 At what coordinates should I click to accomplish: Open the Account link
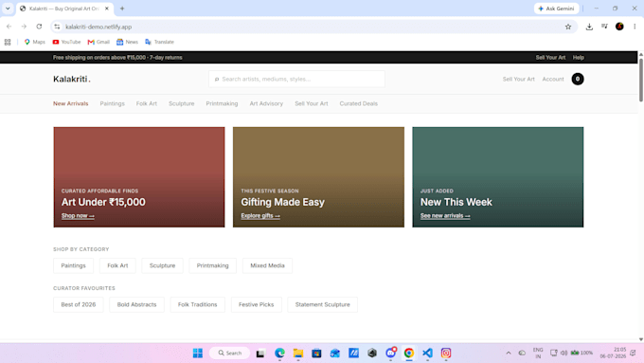(x=553, y=79)
